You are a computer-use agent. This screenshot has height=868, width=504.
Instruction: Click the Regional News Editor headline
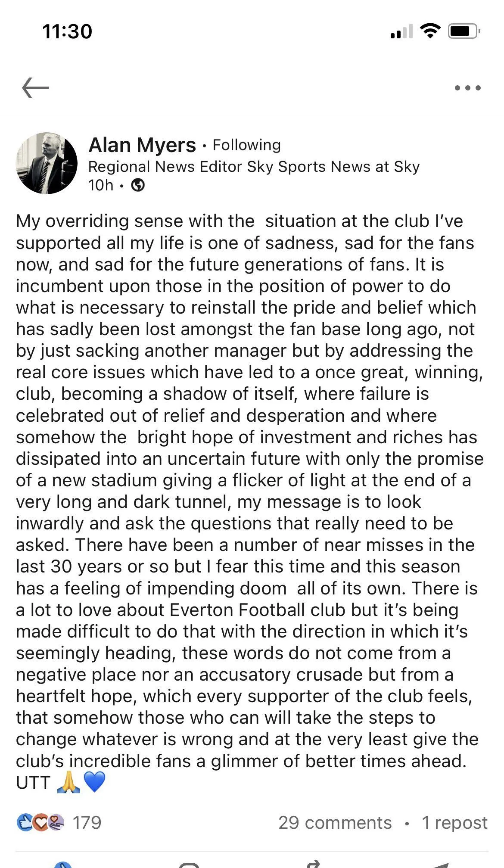(x=254, y=167)
